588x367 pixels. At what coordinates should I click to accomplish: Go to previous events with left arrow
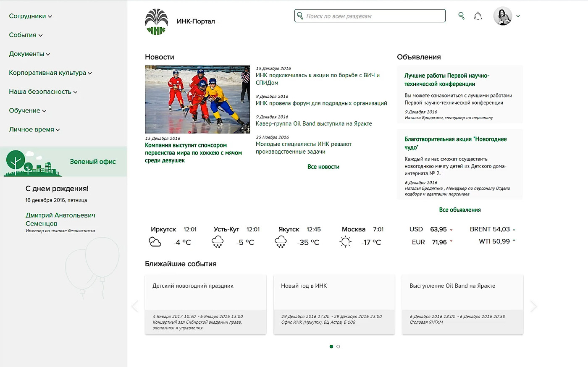[x=135, y=306]
